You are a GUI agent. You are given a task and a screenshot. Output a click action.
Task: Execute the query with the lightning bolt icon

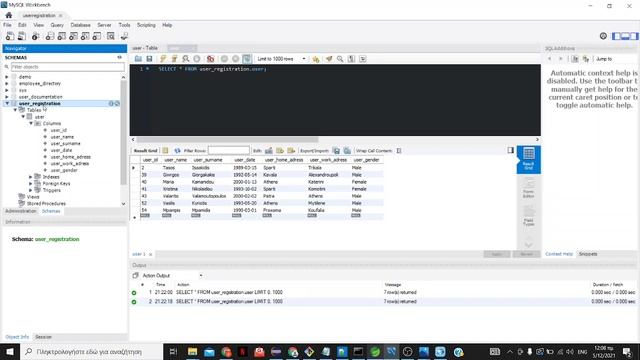click(163, 59)
